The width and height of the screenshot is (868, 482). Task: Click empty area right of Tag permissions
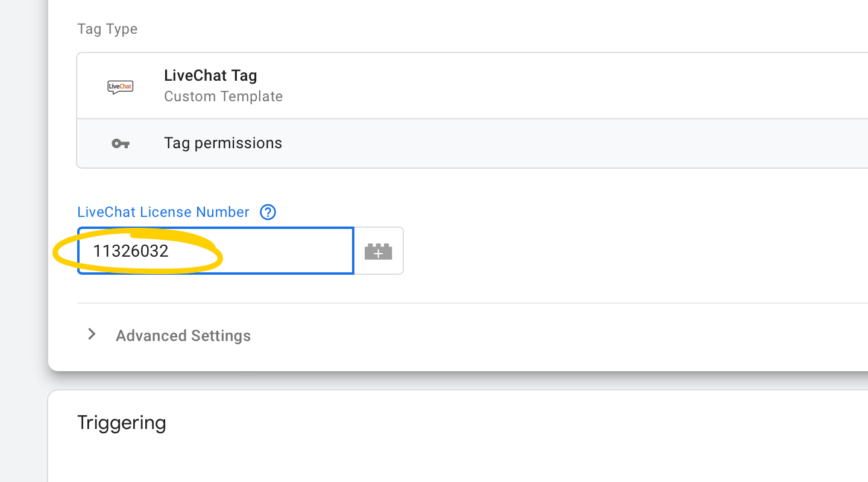coord(573,143)
